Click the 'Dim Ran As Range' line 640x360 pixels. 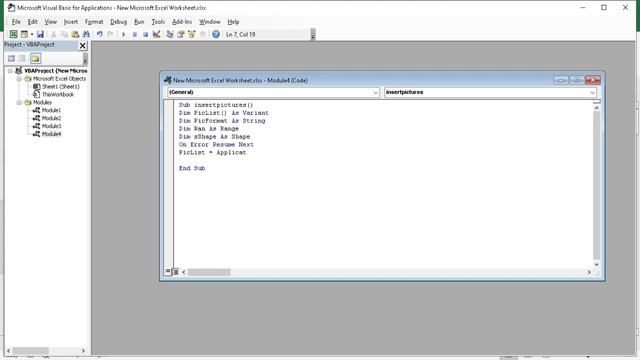pos(209,129)
